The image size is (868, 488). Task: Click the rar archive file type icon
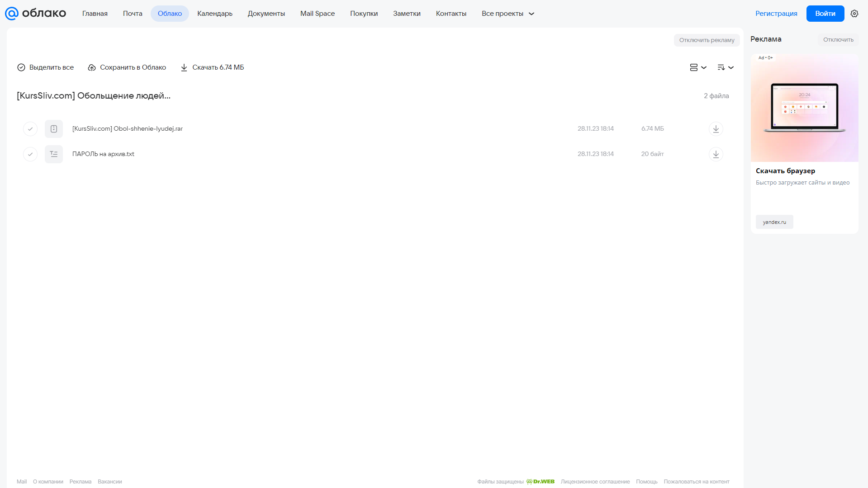coord(54,129)
